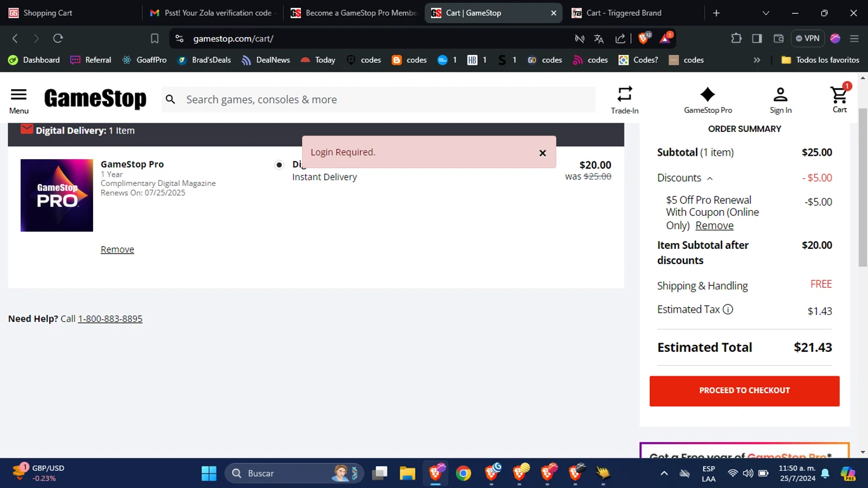Screen dimensions: 868x488
Task: Open Google Chrome from taskbar
Action: [x=464, y=474]
